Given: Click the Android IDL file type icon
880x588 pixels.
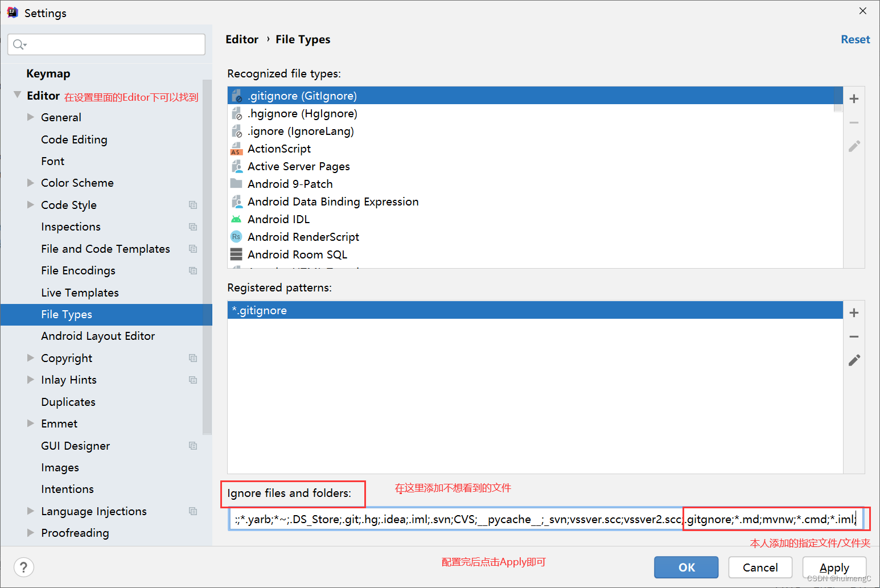Looking at the screenshot, I should pyautogui.click(x=236, y=219).
